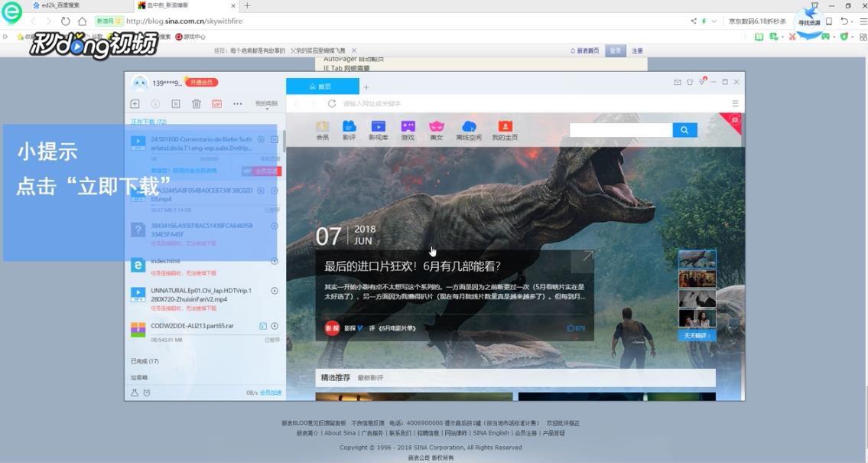
Task: Open the hamburger menu in Xunlei browser
Action: (735, 103)
